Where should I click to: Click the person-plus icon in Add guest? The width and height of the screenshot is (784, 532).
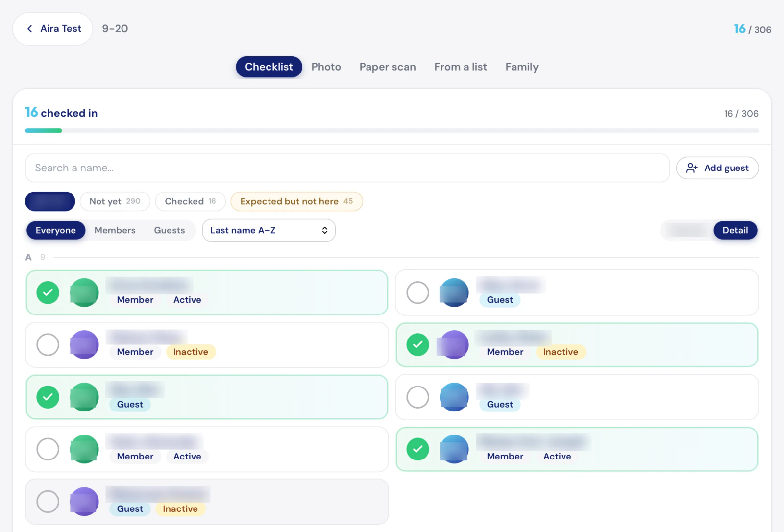(692, 168)
